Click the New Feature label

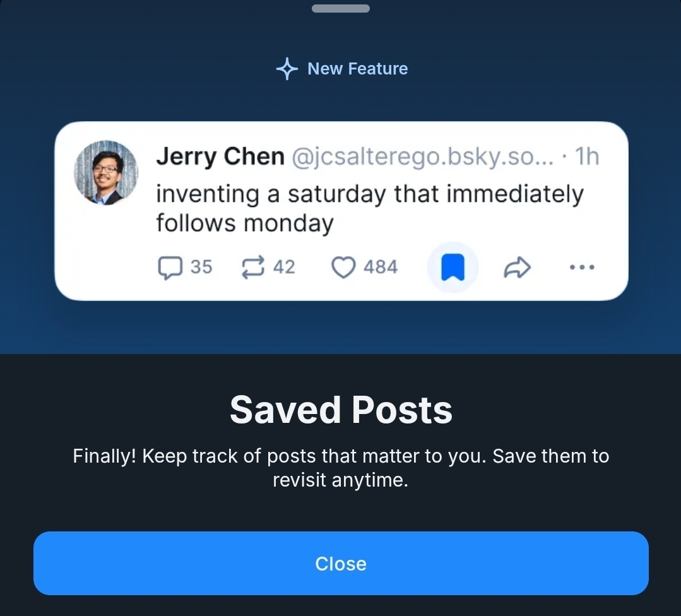coord(357,69)
